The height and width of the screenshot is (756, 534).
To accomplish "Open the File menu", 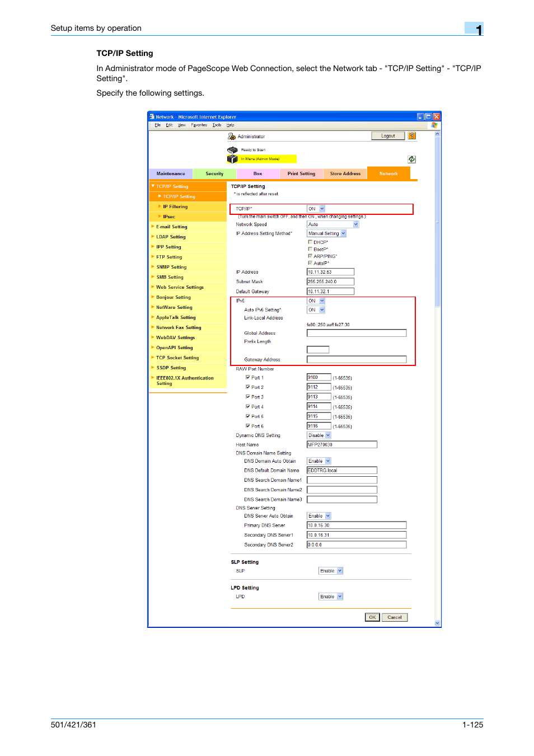I will [157, 125].
